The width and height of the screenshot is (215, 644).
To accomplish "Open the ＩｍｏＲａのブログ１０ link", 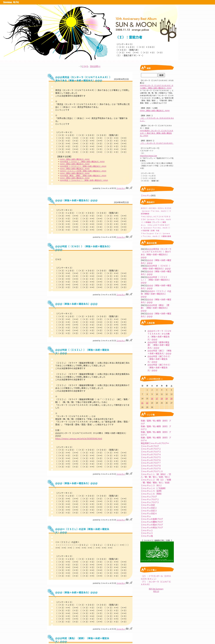I will pos(152,471).
